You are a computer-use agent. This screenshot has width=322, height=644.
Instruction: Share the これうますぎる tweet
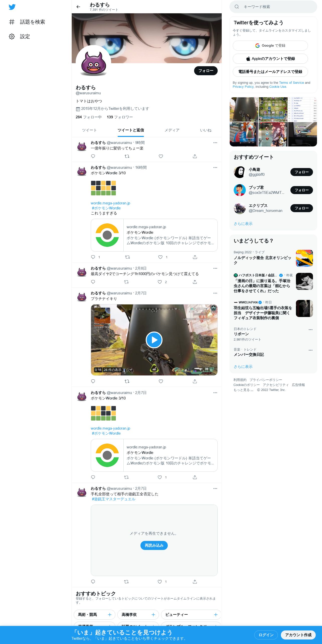(195, 257)
